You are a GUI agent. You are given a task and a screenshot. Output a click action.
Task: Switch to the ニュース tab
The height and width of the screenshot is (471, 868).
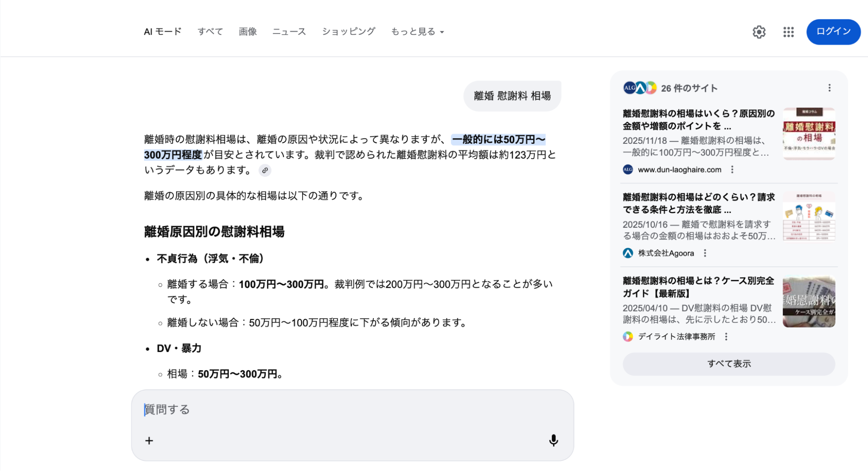289,31
